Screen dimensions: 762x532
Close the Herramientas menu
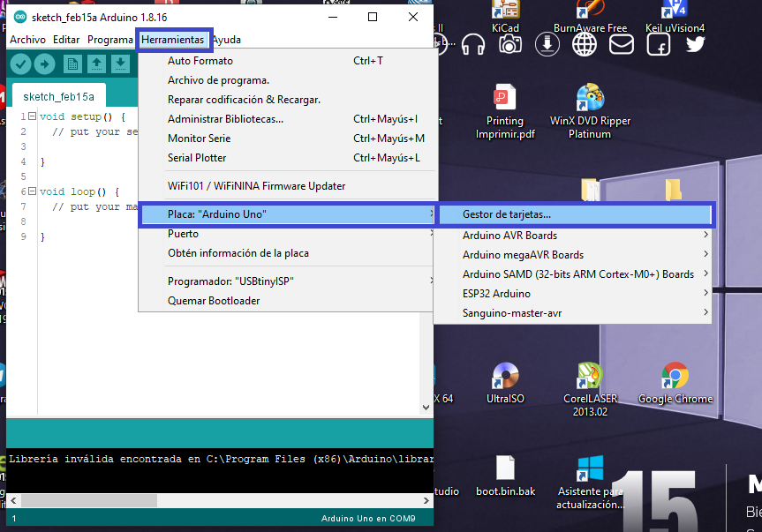click(x=172, y=40)
